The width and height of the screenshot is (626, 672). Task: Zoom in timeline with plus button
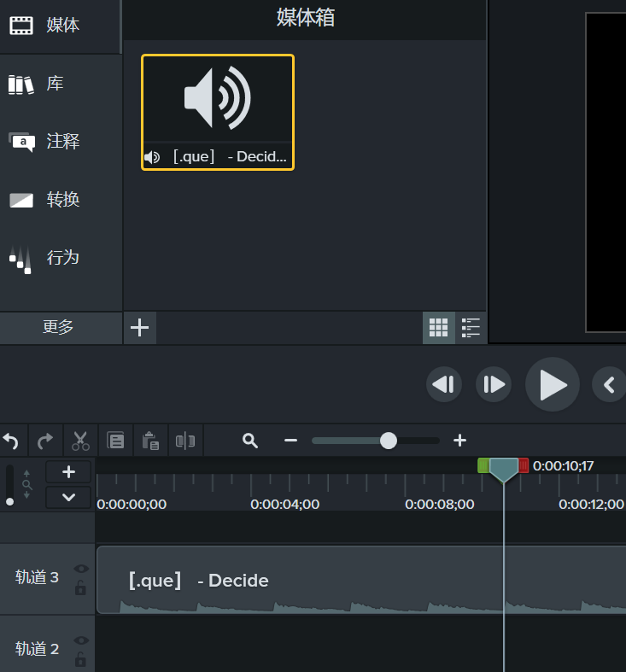point(459,441)
